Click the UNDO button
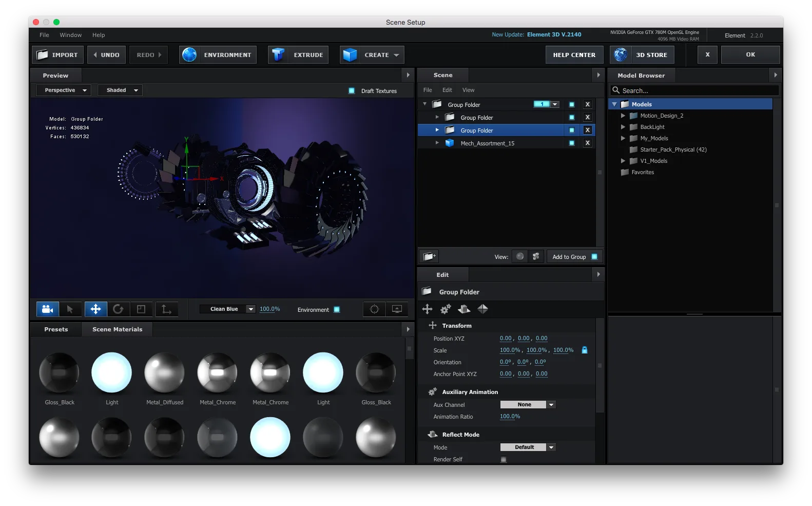The image size is (812, 506). click(106, 54)
